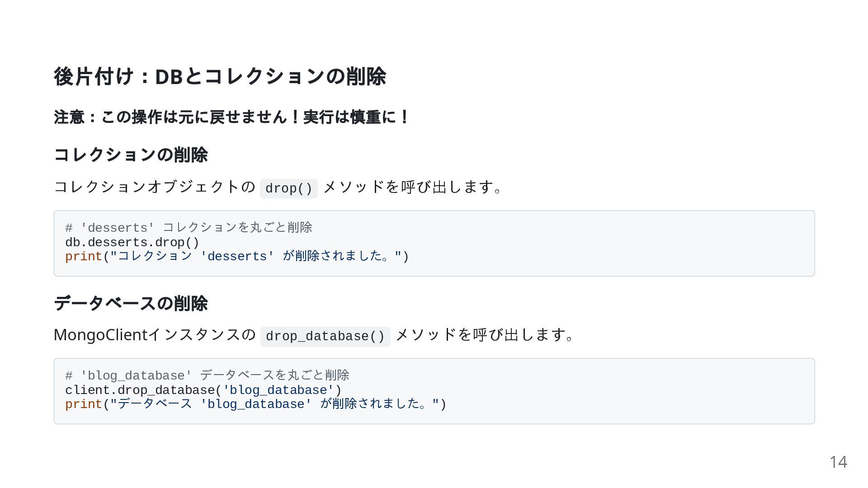Click the slide title 後片付け：DBとコレクションの削除
Screen dimensions: 868x488
click(220, 76)
